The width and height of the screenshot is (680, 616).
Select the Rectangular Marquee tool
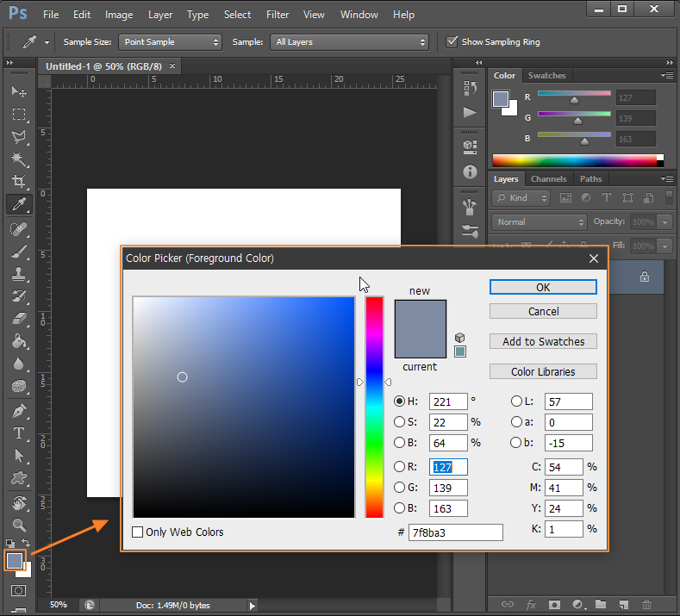[19, 115]
